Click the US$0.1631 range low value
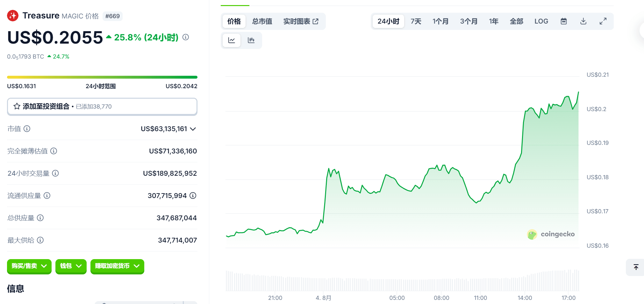 [x=21, y=86]
